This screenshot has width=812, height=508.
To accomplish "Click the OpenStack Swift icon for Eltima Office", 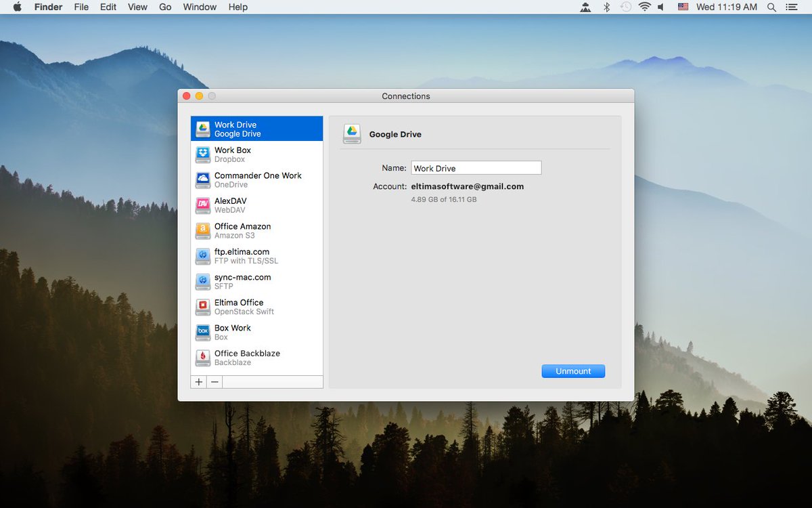I will coord(203,307).
